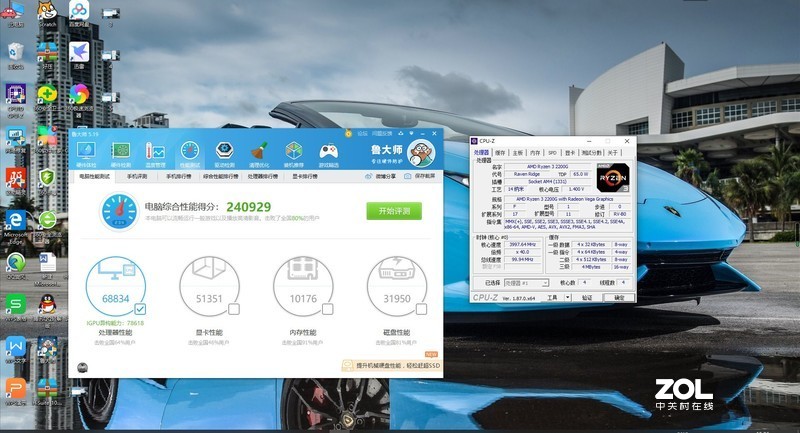
Task: Click the CPU-Z OK button
Action: 619,297
